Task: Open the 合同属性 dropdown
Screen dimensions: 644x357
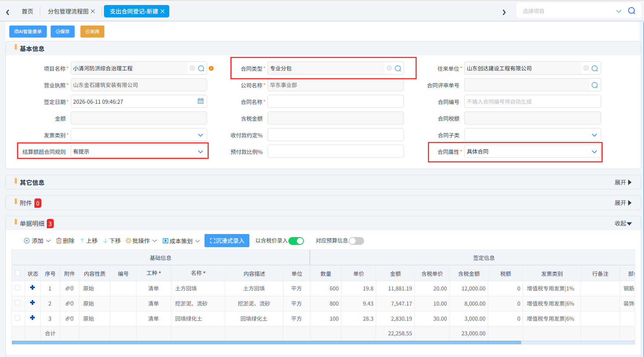Action: pyautogui.click(x=532, y=152)
